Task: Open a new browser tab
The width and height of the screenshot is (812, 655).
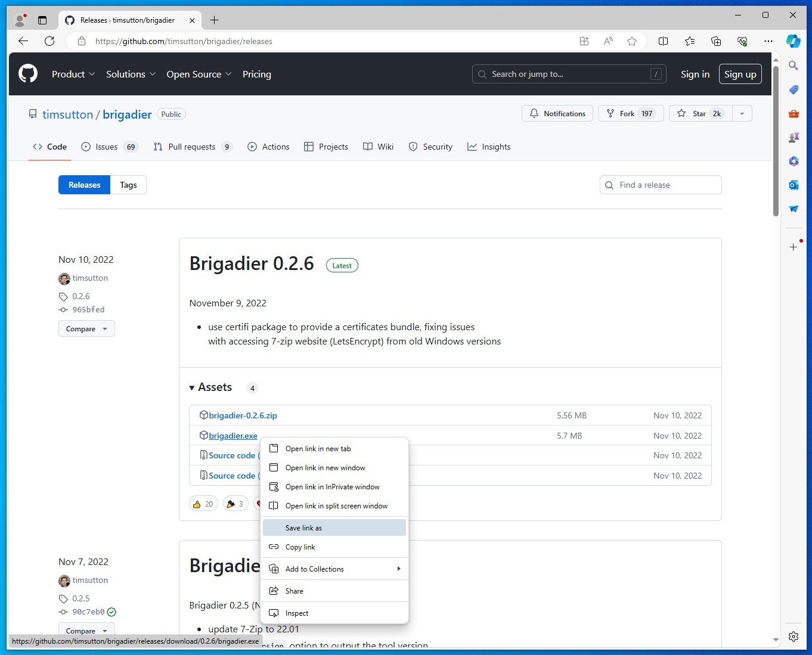Action: click(215, 20)
